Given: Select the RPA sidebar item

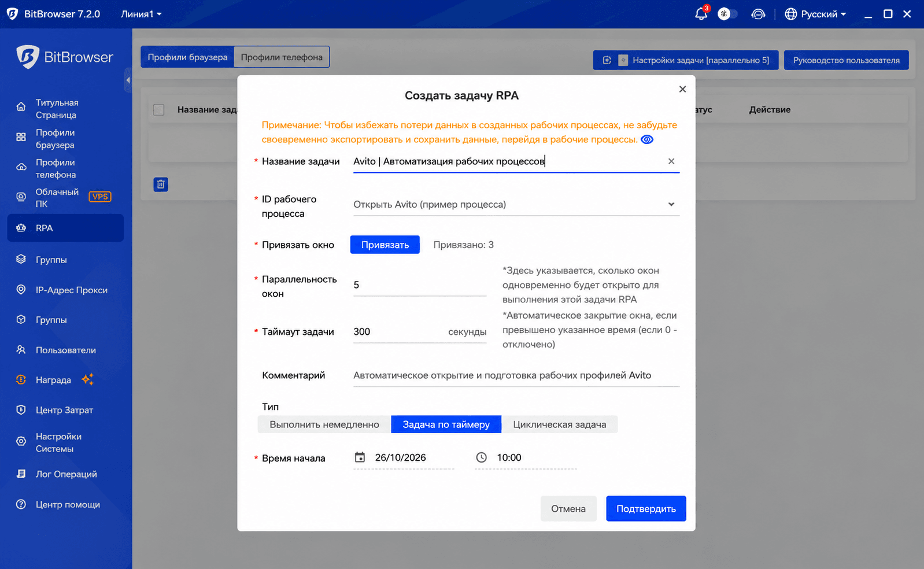Looking at the screenshot, I should pos(65,228).
